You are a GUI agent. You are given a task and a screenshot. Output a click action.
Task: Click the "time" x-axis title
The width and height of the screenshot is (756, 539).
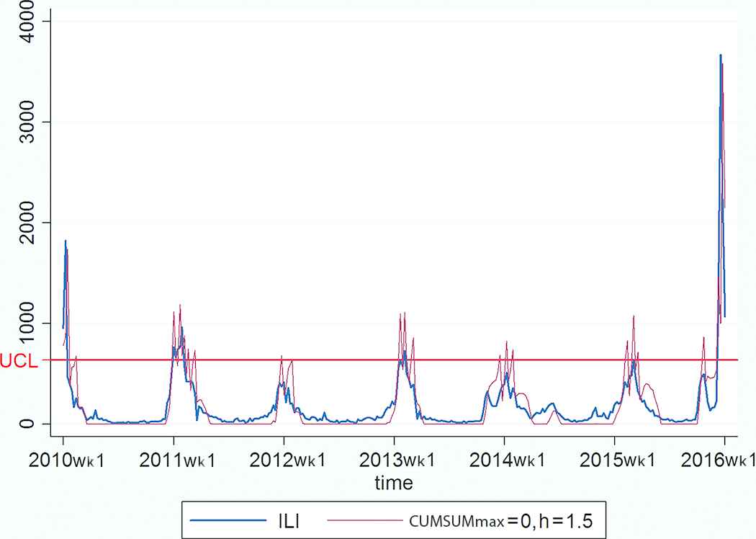[x=394, y=483]
